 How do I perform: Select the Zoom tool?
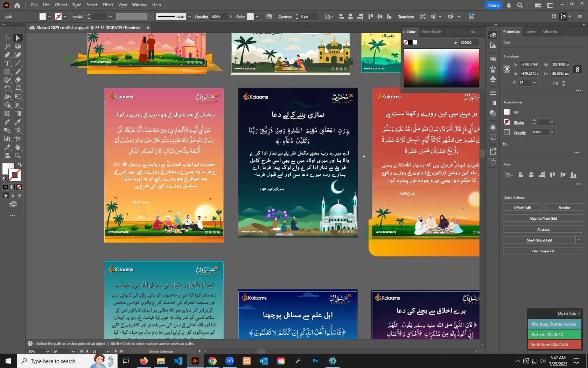(x=18, y=156)
